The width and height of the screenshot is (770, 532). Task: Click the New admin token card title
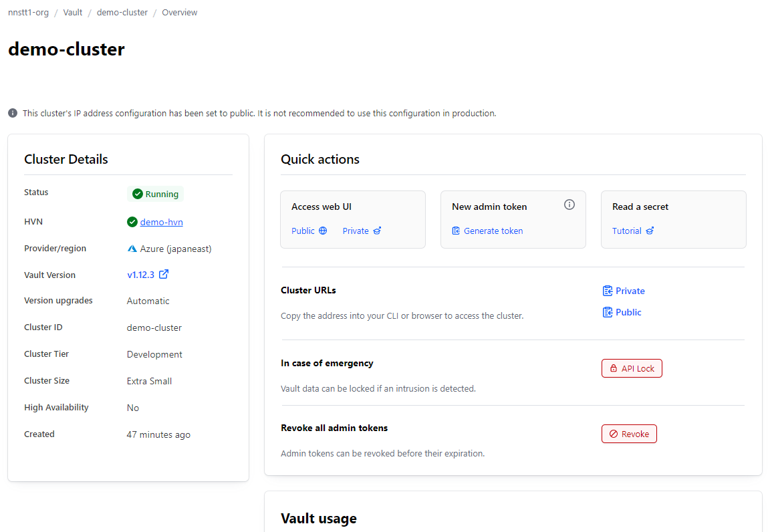pyautogui.click(x=489, y=207)
